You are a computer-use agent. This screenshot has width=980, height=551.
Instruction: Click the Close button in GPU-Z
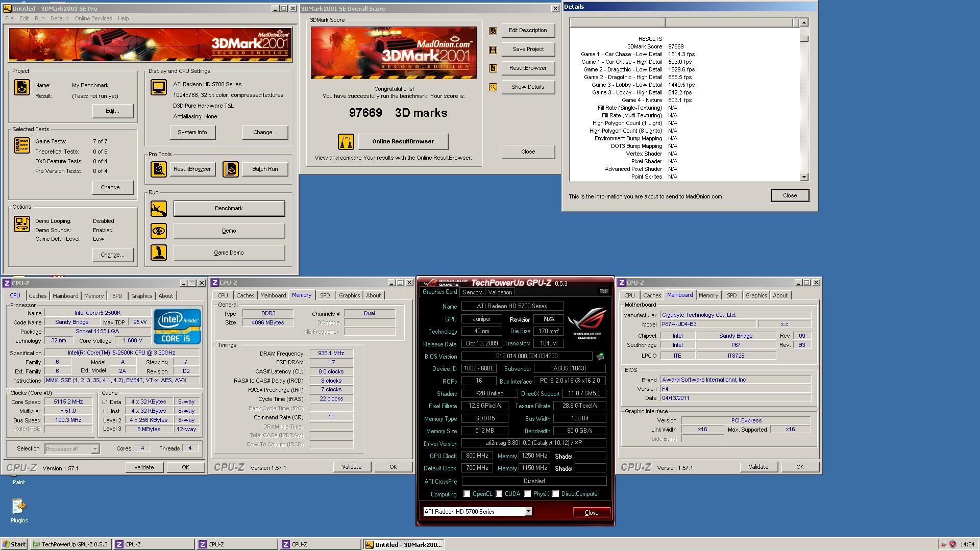point(591,513)
